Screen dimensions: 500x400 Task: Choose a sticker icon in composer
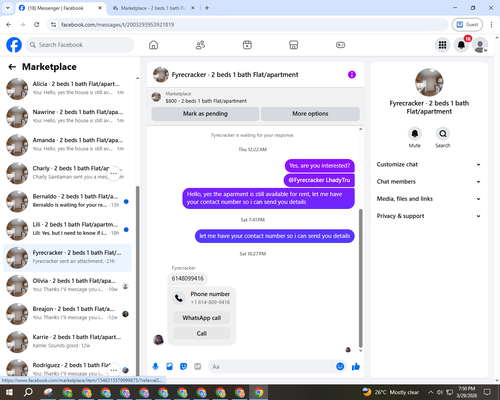pos(183,367)
